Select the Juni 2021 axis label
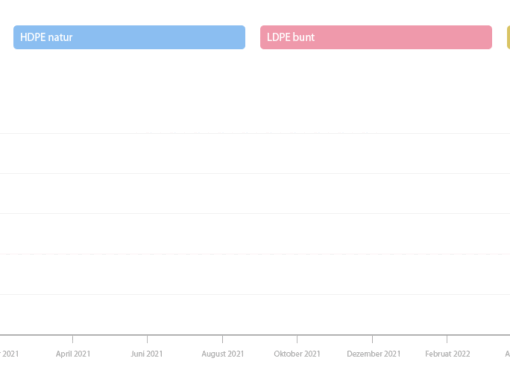This screenshot has width=510, height=382. pos(147,354)
